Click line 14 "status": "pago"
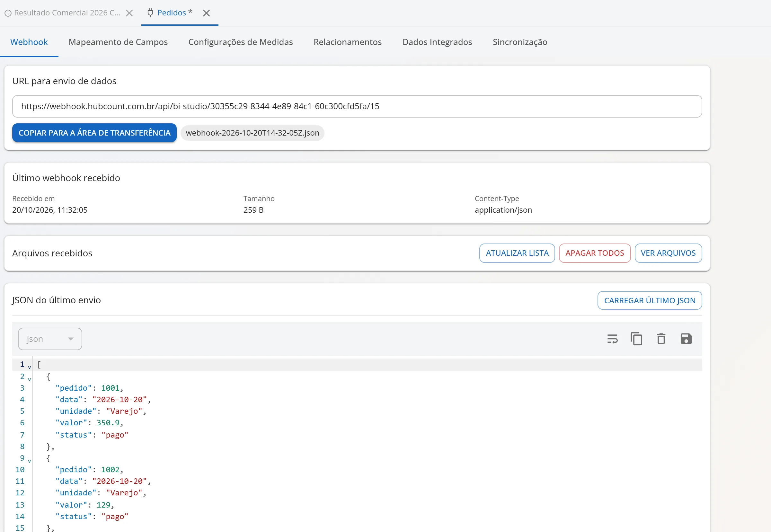The width and height of the screenshot is (771, 532). (x=92, y=517)
